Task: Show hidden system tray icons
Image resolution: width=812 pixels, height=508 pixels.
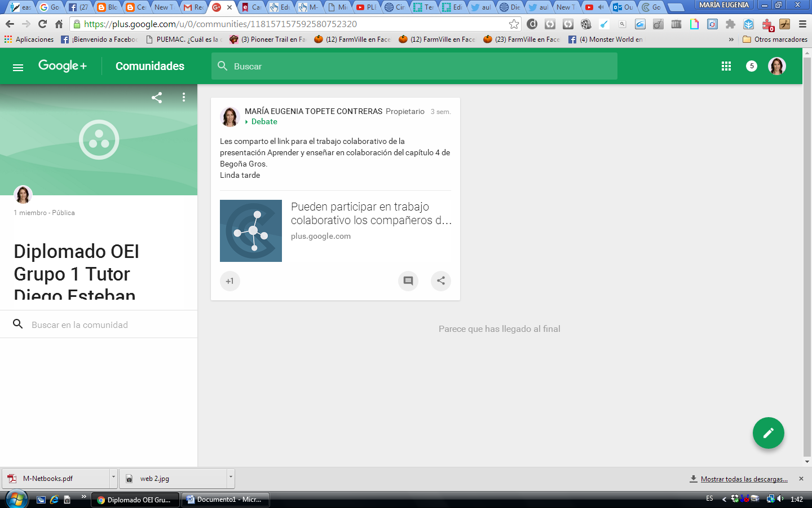Action: point(724,499)
